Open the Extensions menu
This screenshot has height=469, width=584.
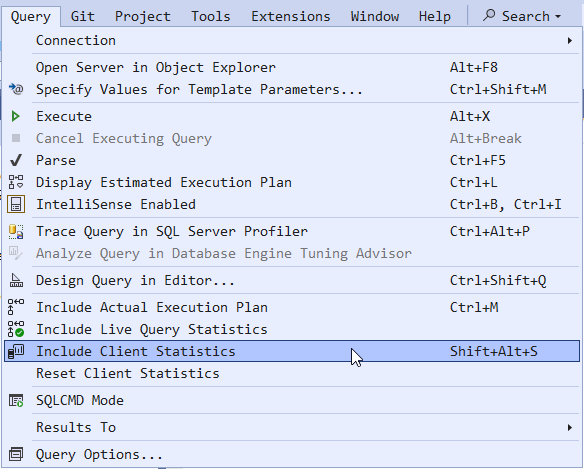[291, 16]
